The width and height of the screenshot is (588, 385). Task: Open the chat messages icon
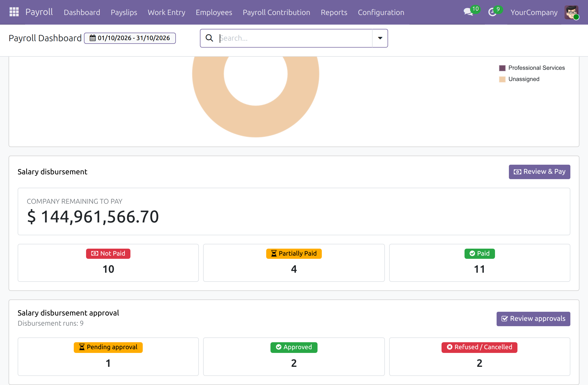[x=468, y=12]
